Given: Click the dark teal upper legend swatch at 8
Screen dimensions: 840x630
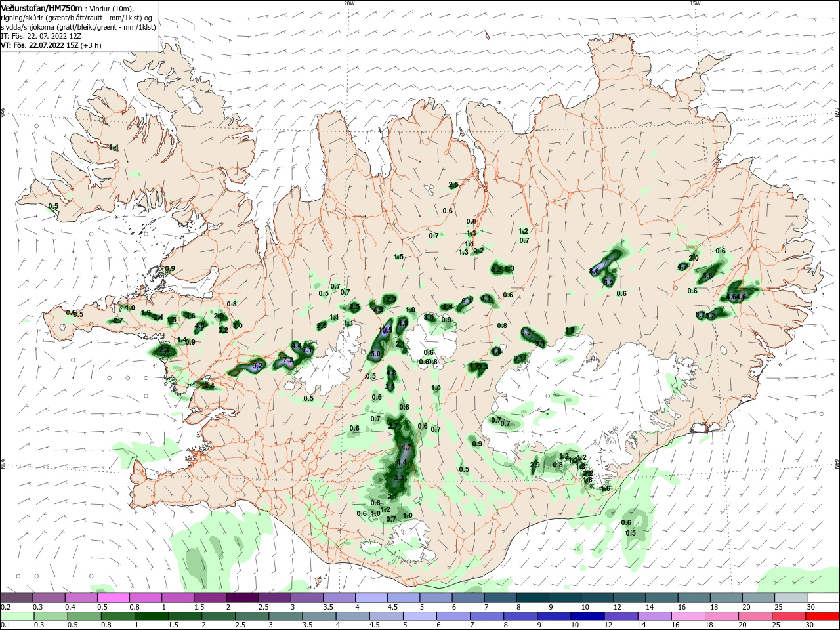Looking at the screenshot, I should pos(532,597).
